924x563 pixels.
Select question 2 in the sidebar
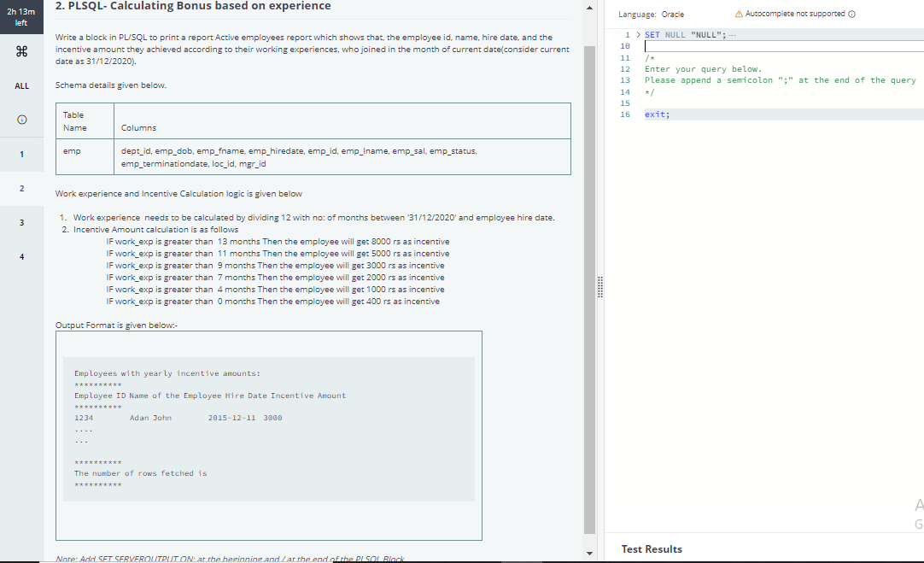pyautogui.click(x=21, y=188)
